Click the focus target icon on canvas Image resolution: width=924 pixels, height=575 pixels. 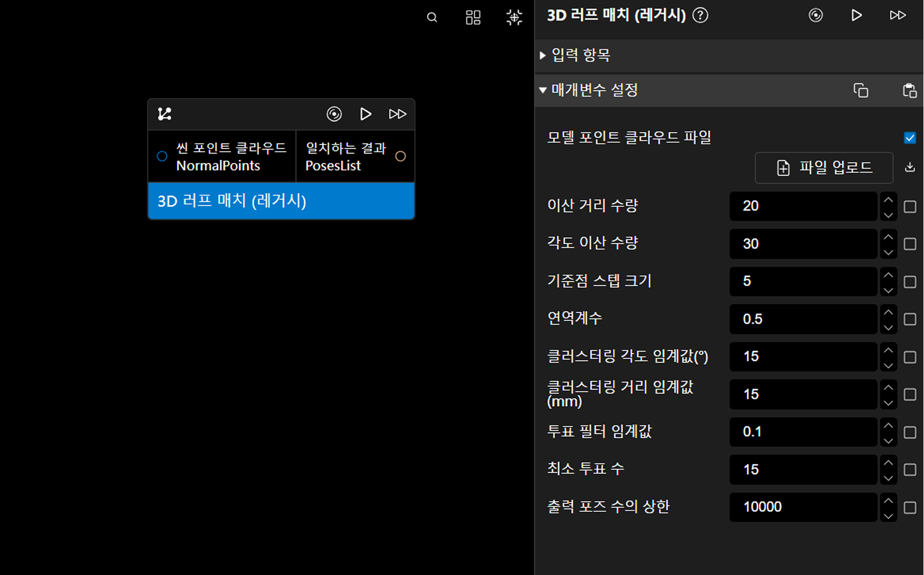[514, 18]
